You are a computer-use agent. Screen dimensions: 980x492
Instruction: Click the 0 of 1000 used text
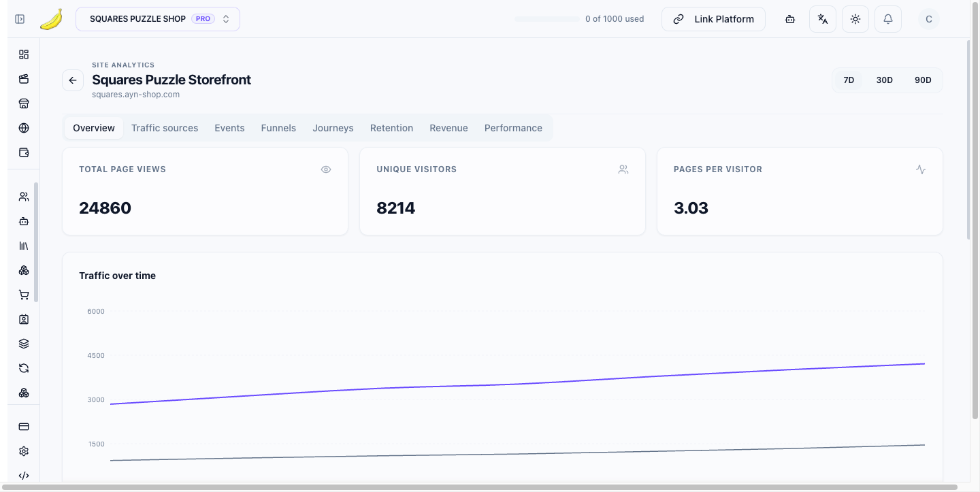pyautogui.click(x=615, y=19)
